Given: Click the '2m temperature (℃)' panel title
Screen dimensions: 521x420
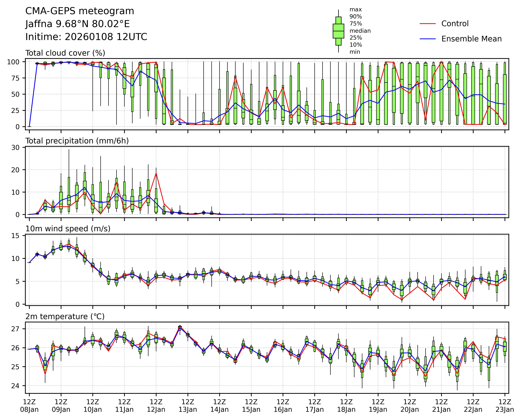Looking at the screenshot, I should (65, 316).
